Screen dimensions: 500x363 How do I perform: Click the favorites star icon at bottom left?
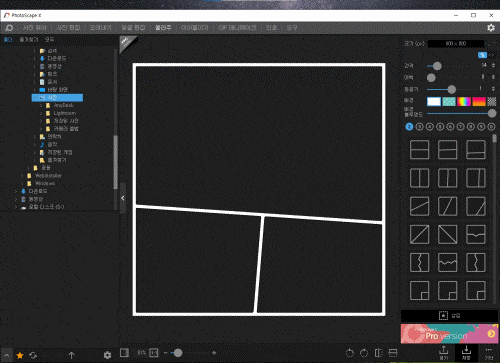click(x=20, y=355)
